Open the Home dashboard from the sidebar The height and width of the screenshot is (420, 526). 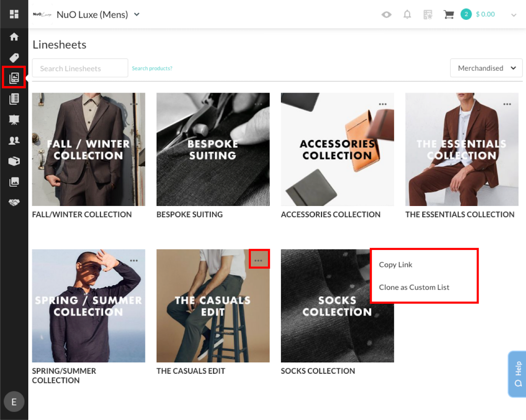point(14,37)
